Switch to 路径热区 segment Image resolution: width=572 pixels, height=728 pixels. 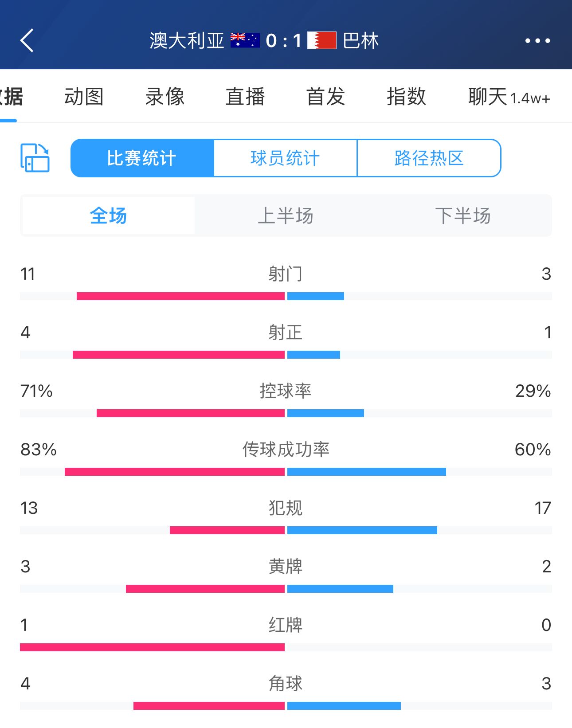click(429, 158)
